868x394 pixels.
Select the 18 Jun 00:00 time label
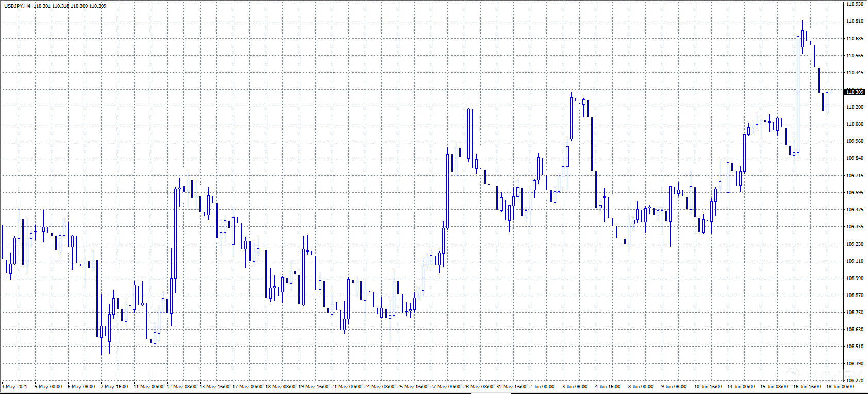pos(840,387)
